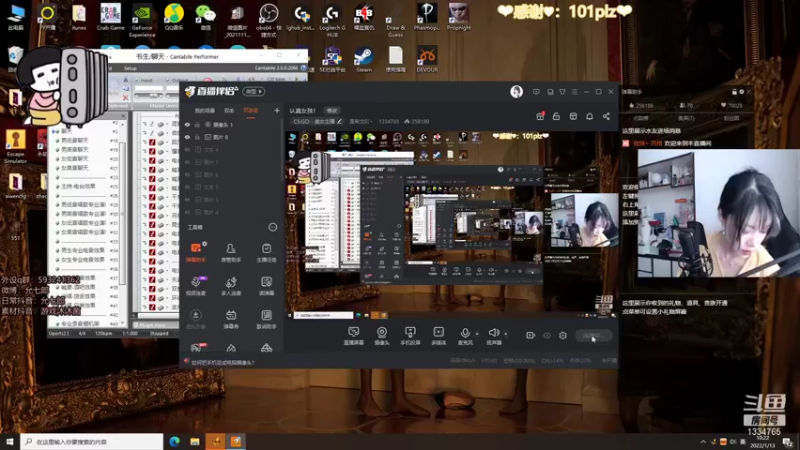Viewport: 800px width, 450px height.
Task: Open the Steam desktop shortcut
Action: click(364, 59)
